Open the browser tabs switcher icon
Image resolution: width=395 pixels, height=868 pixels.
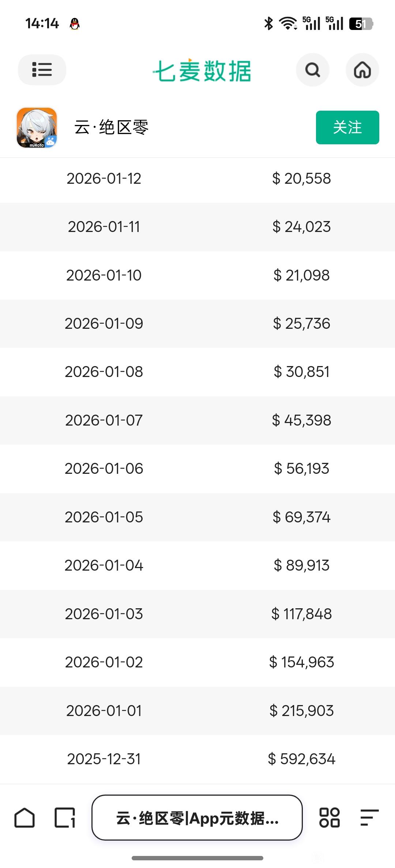(65, 818)
